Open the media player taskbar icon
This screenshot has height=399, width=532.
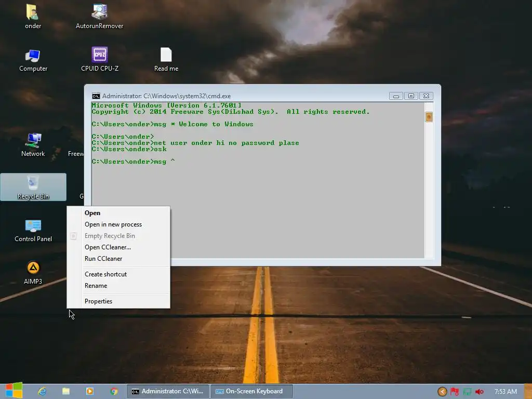click(x=89, y=391)
